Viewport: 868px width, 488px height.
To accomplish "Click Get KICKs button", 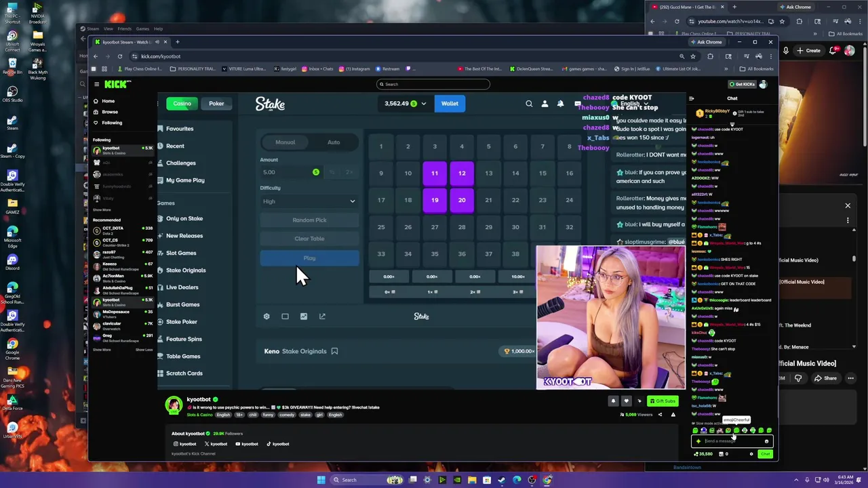I will click(x=742, y=84).
